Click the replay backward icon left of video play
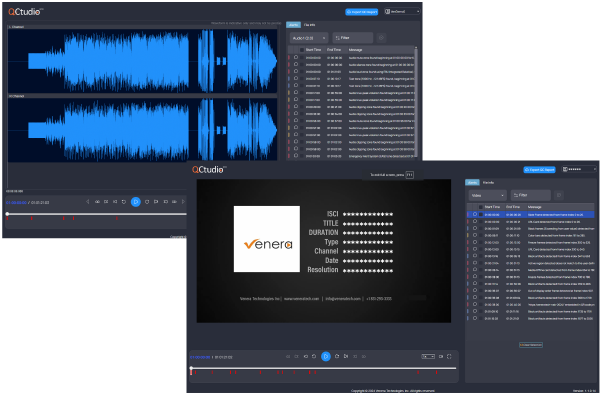The height and width of the screenshot is (395, 600). (314, 356)
